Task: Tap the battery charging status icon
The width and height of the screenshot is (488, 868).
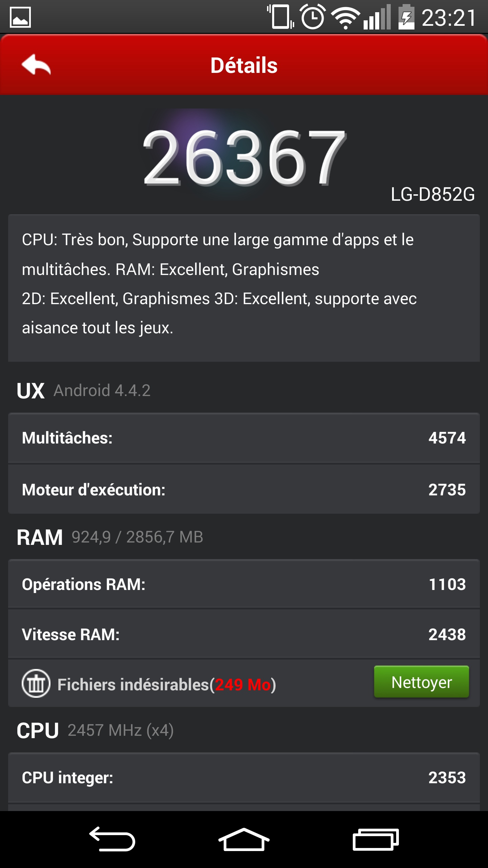Action: point(406,17)
